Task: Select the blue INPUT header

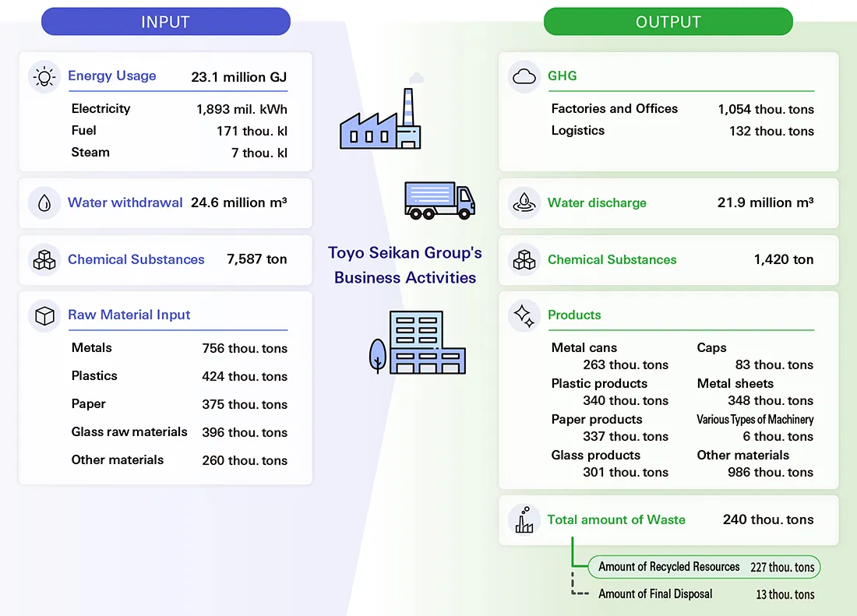Action: click(165, 22)
